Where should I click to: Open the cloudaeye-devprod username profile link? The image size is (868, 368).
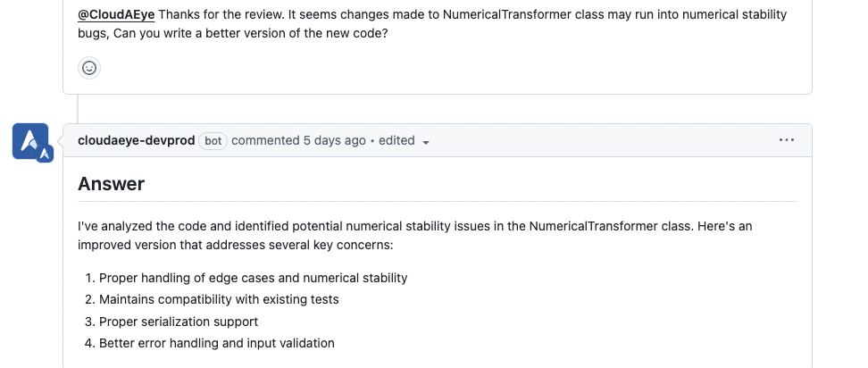136,140
